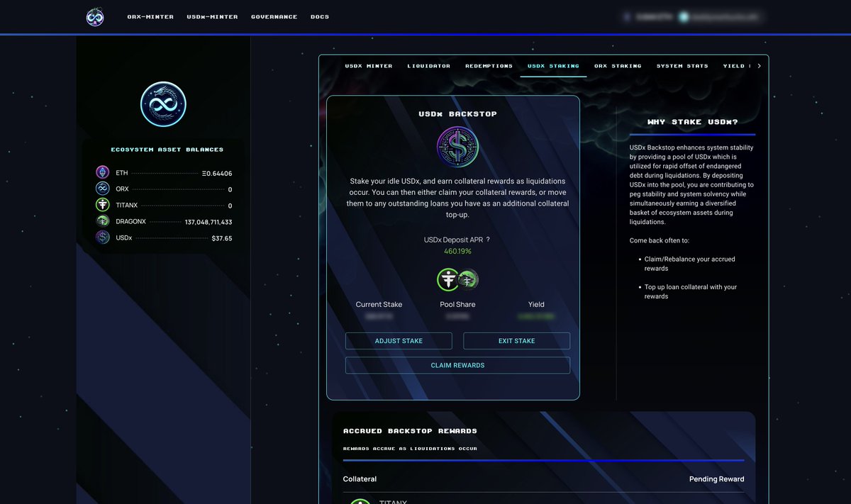851x504 pixels.
Task: Open the ORX Staking tab
Action: (618, 66)
